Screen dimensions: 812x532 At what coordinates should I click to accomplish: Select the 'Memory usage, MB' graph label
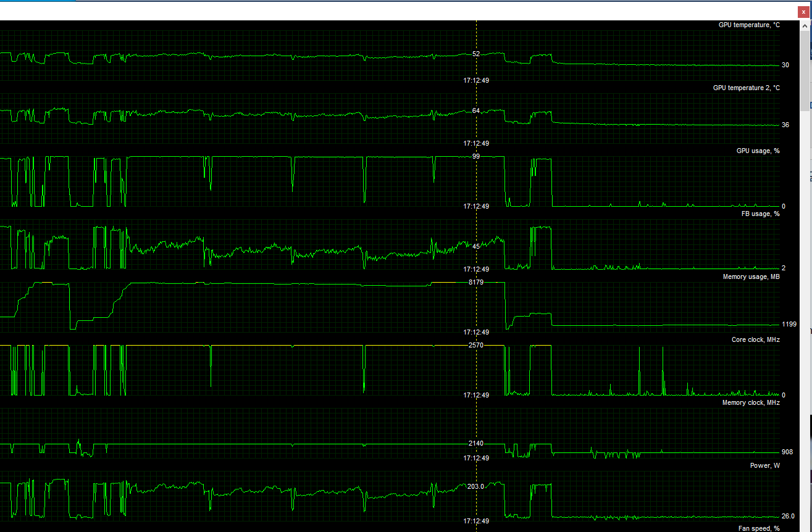[751, 277]
